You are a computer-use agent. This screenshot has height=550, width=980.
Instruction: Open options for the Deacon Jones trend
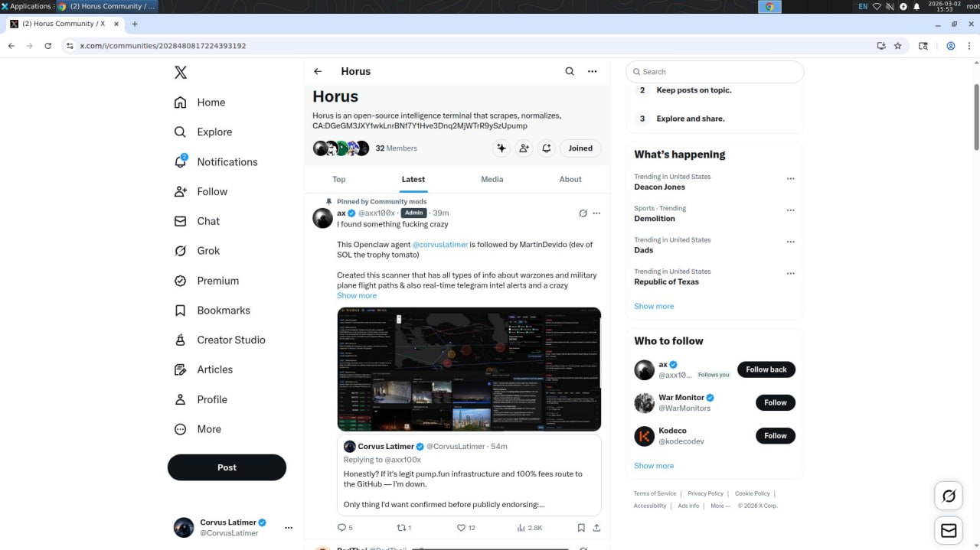click(790, 177)
